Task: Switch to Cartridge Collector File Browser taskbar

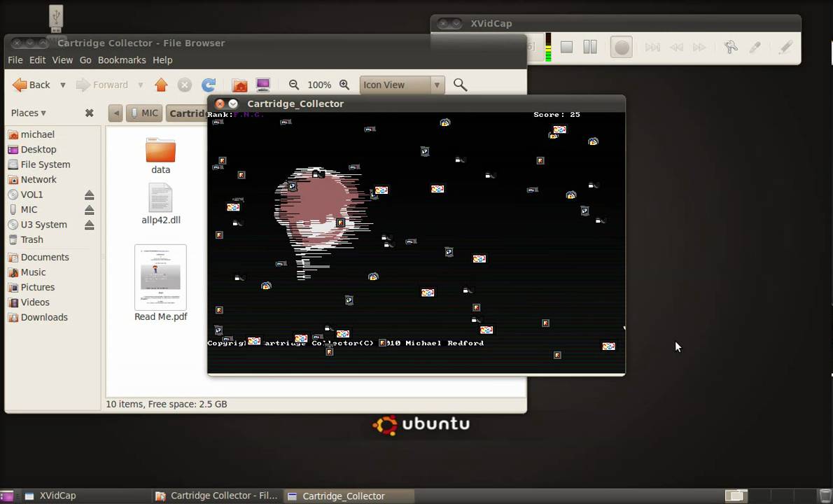Action: 217,496
